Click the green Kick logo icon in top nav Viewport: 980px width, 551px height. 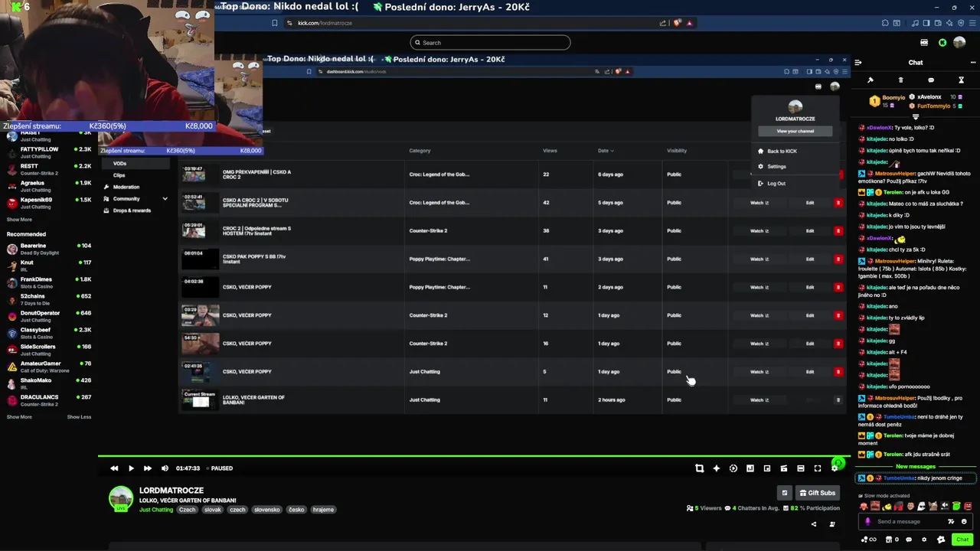942,43
